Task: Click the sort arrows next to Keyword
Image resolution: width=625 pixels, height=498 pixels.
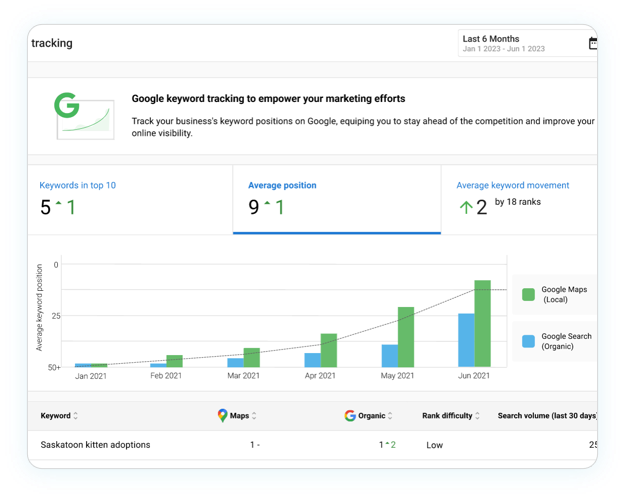Action: (75, 415)
